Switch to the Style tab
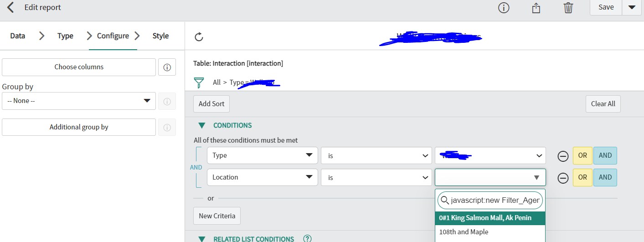The image size is (644, 242). click(x=160, y=36)
